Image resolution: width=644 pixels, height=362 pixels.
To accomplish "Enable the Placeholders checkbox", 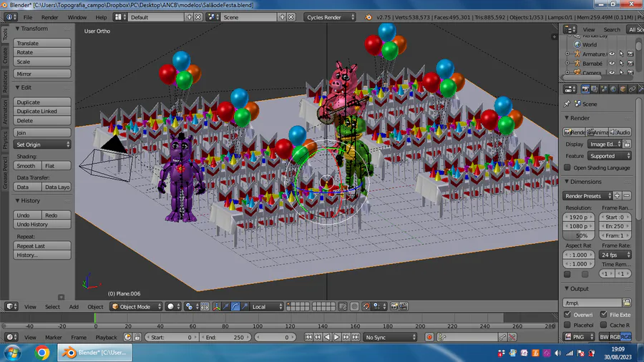I will click(567, 325).
